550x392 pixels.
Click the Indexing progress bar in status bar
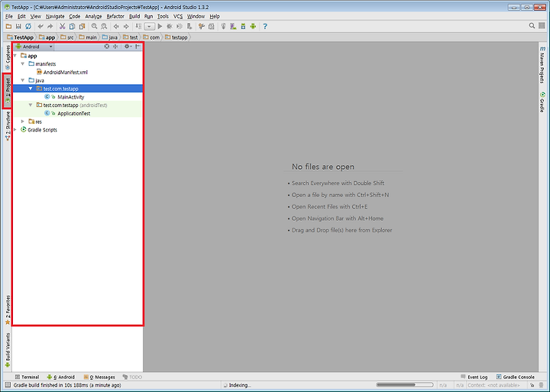point(404,385)
